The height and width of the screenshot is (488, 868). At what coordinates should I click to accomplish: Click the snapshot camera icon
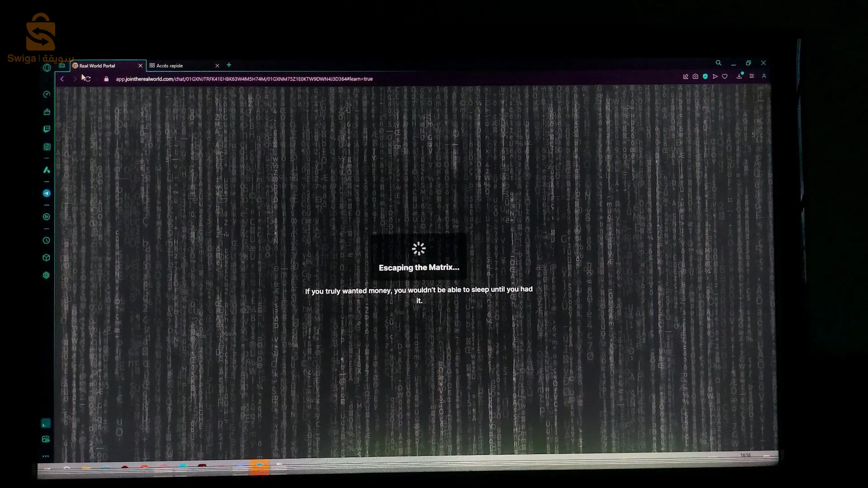[695, 76]
